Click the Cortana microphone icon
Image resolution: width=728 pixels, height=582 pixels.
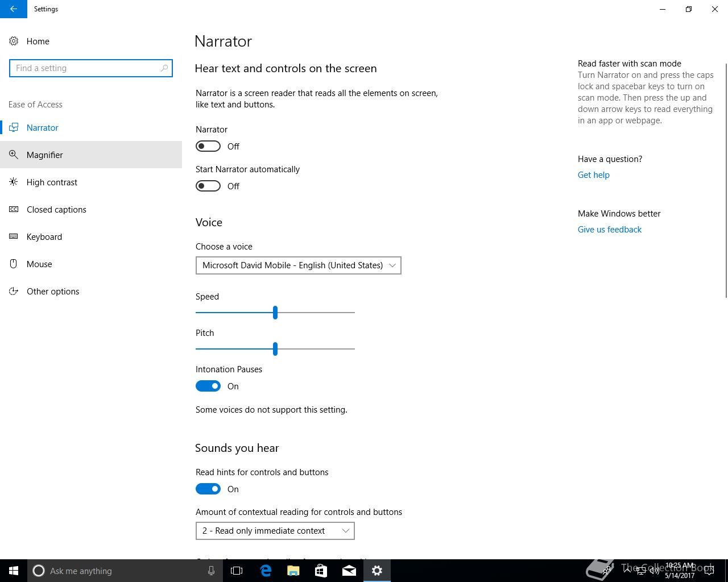[x=211, y=571]
